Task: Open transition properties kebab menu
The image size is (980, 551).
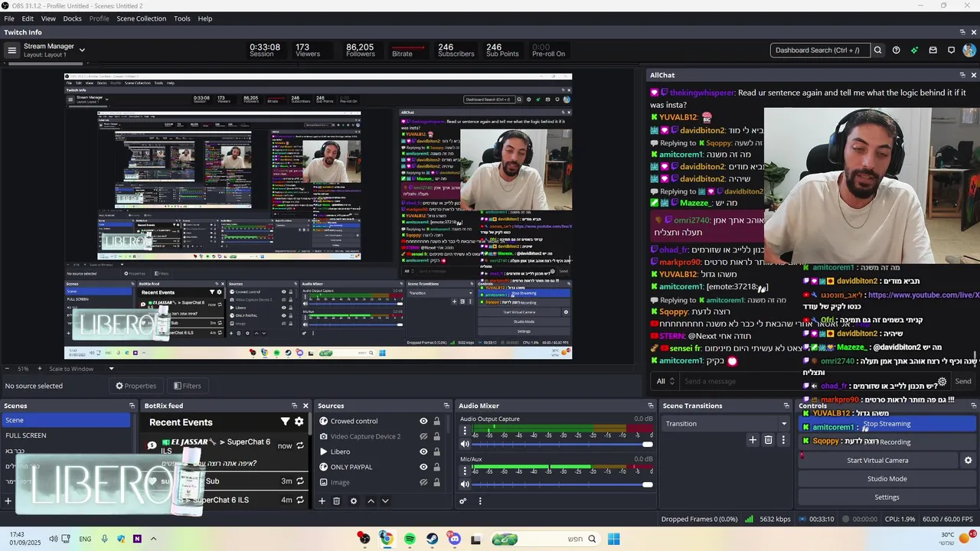Action: coord(783,440)
